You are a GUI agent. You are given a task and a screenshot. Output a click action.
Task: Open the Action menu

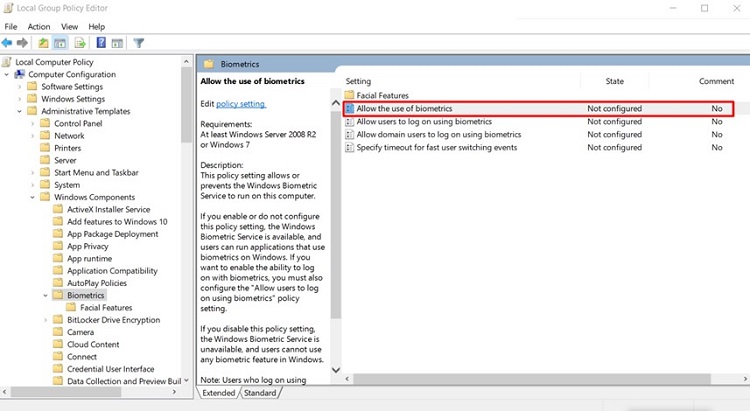(x=39, y=26)
